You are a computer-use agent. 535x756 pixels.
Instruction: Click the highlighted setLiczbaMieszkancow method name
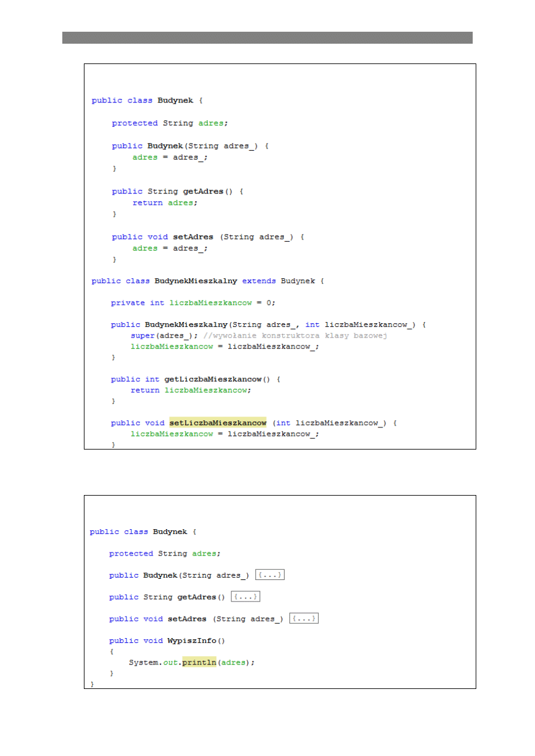pyautogui.click(x=217, y=423)
